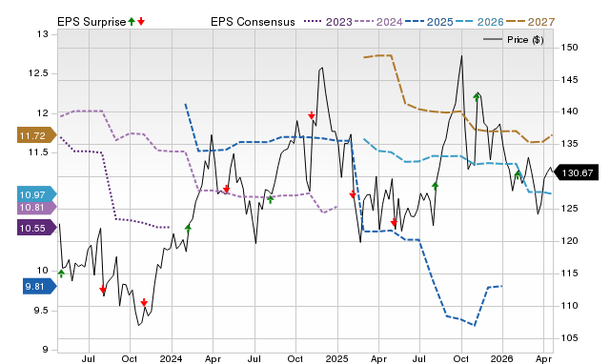Click the red down arrow in the EPS Surprise legend
Image resolution: width=610 pixels, height=364 pixels.
pyautogui.click(x=141, y=21)
